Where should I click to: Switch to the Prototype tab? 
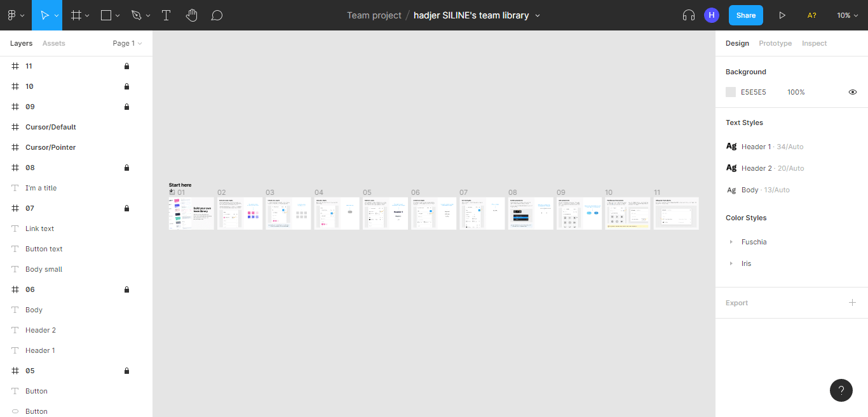(x=775, y=43)
